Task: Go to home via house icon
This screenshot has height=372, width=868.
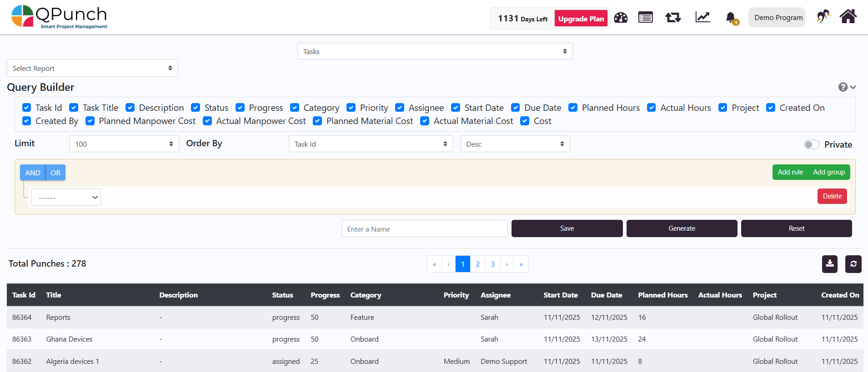Action: click(x=848, y=17)
